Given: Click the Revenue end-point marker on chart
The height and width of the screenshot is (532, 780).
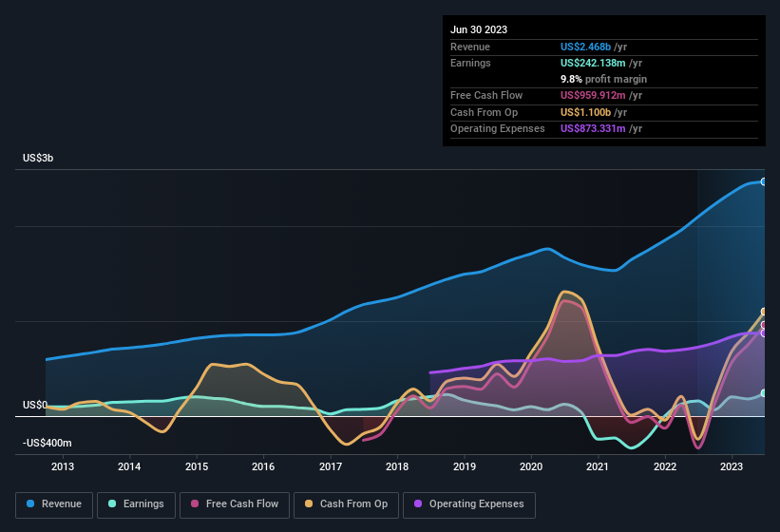Looking at the screenshot, I should point(764,182).
